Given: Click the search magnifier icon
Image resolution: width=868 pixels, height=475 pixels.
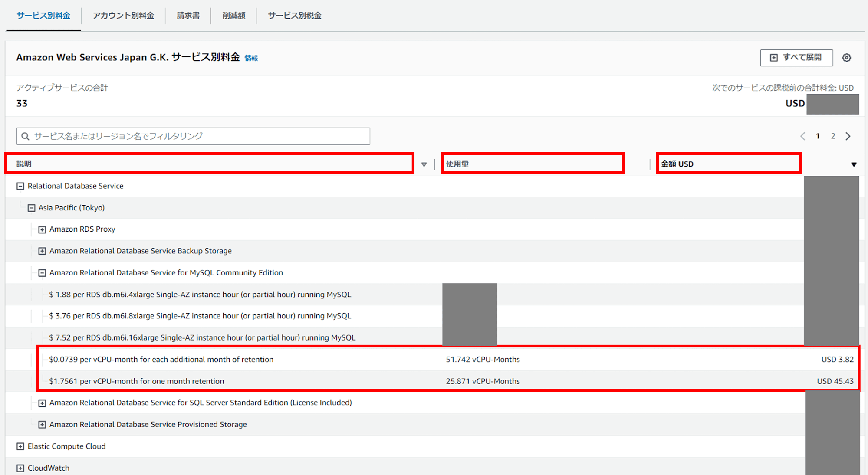Looking at the screenshot, I should tap(26, 136).
